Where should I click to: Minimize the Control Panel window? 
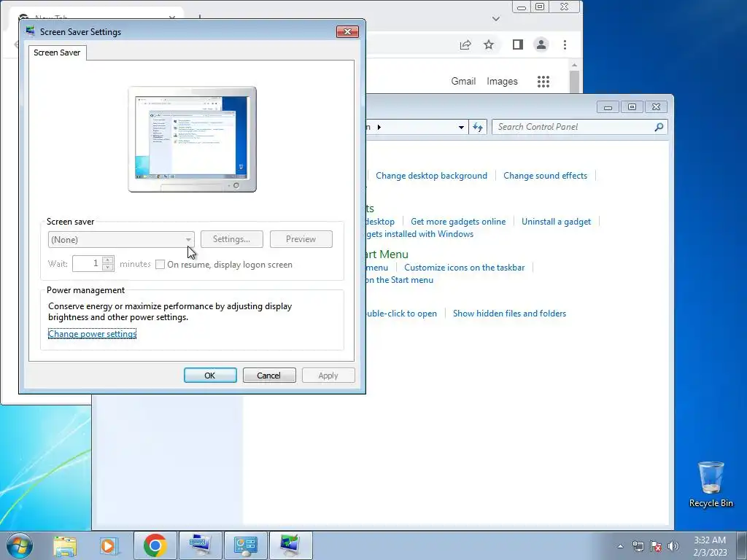[608, 107]
